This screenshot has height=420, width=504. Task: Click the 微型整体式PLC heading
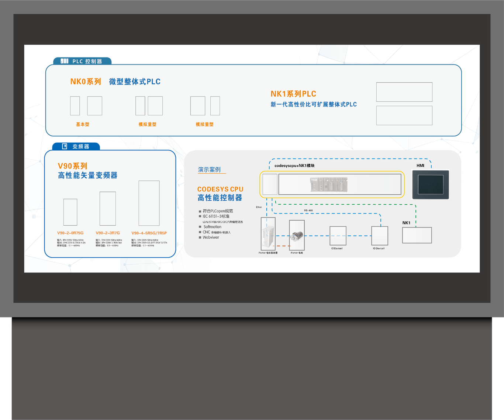[135, 81]
